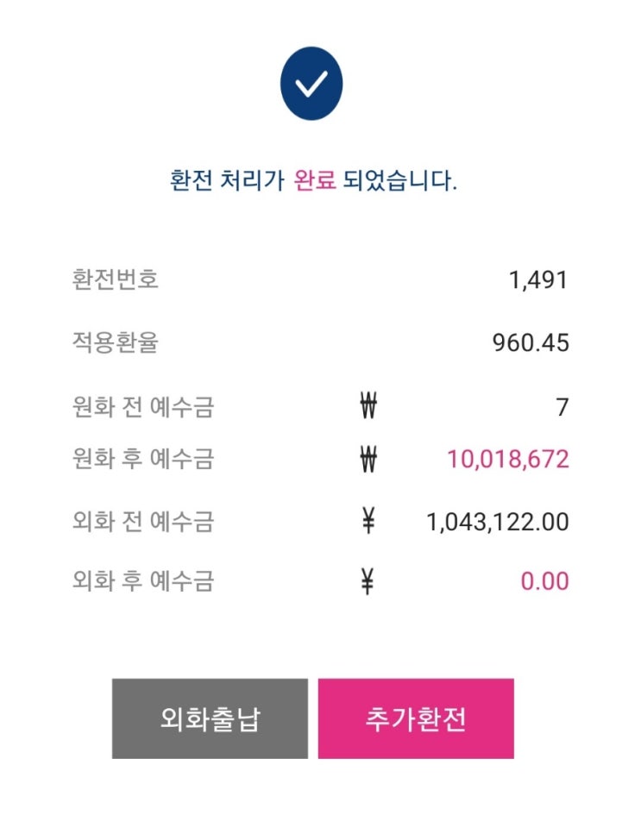Click the yen symbol for 외화 후 예수금
This screenshot has height=840, width=641.
click(368, 582)
